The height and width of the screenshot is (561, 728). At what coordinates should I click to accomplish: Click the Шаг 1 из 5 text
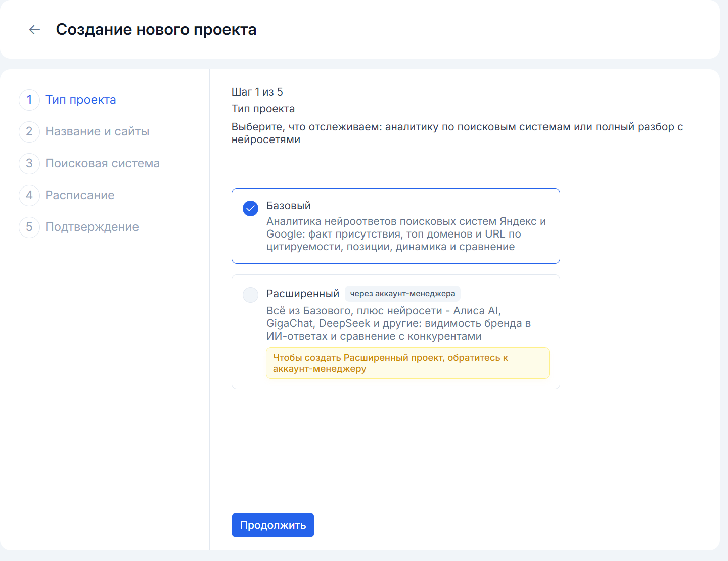click(257, 92)
